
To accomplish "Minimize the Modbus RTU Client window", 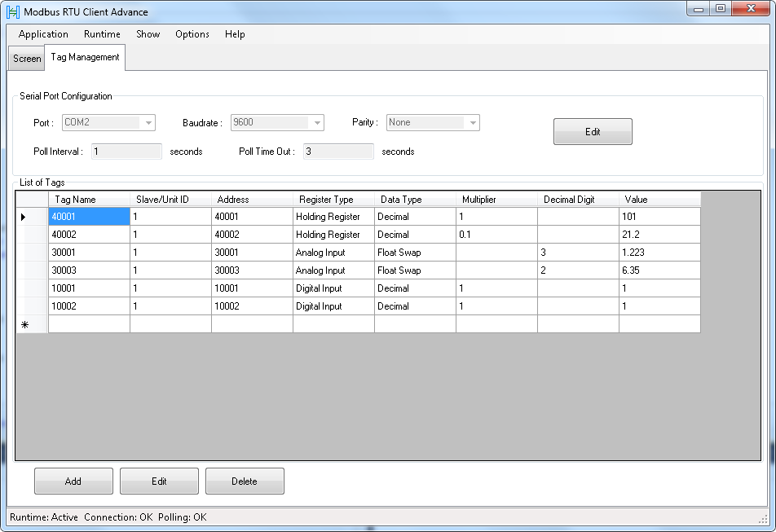I will (x=699, y=9).
